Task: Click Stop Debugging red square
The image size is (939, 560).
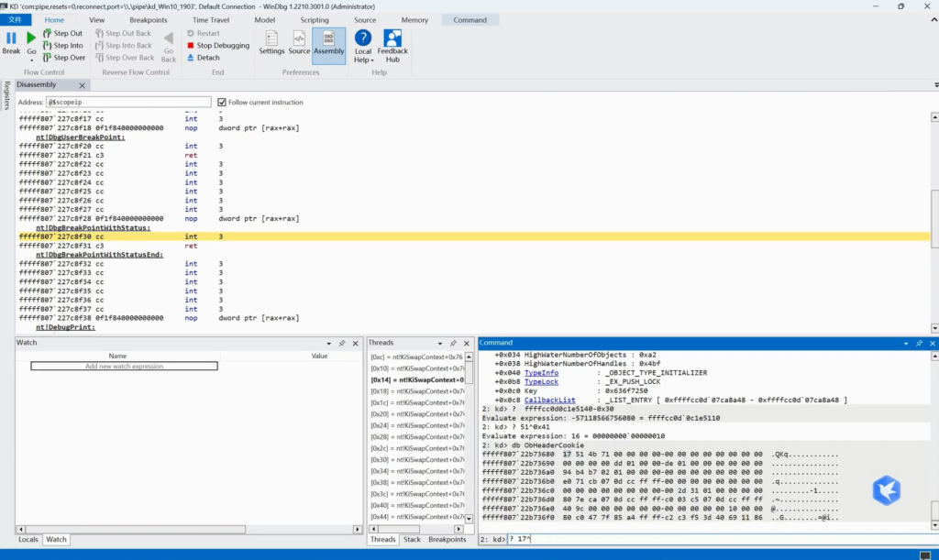Action: [x=191, y=46]
